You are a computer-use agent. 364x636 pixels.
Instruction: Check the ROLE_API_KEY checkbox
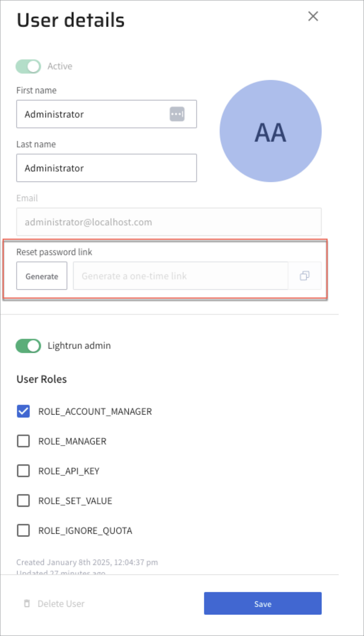pyautogui.click(x=23, y=471)
